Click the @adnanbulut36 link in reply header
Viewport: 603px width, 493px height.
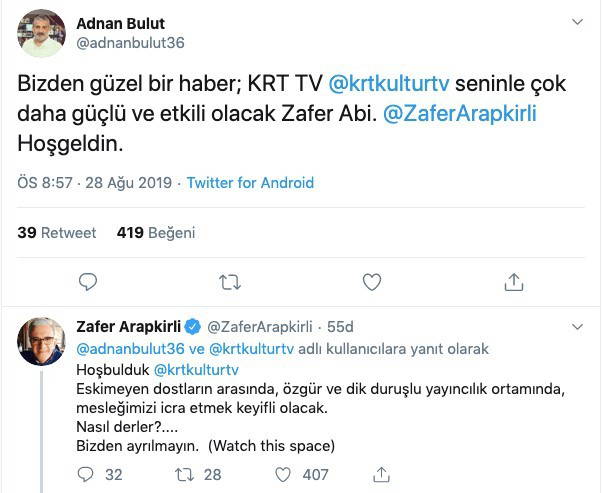pyautogui.click(x=129, y=349)
